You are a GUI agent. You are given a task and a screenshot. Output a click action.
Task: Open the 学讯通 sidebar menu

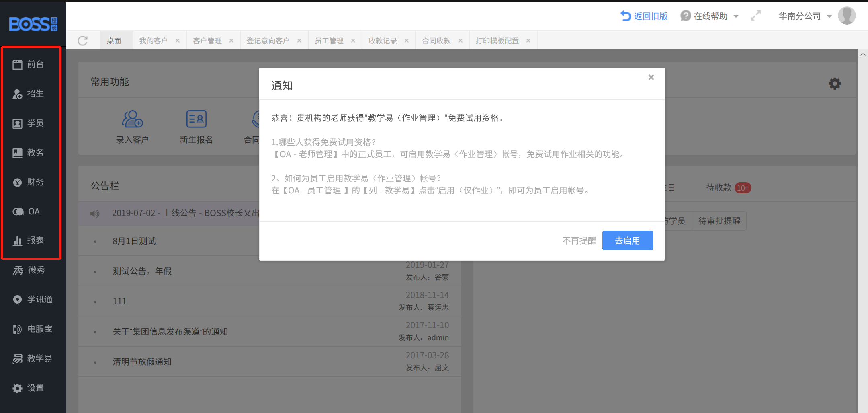click(x=33, y=300)
